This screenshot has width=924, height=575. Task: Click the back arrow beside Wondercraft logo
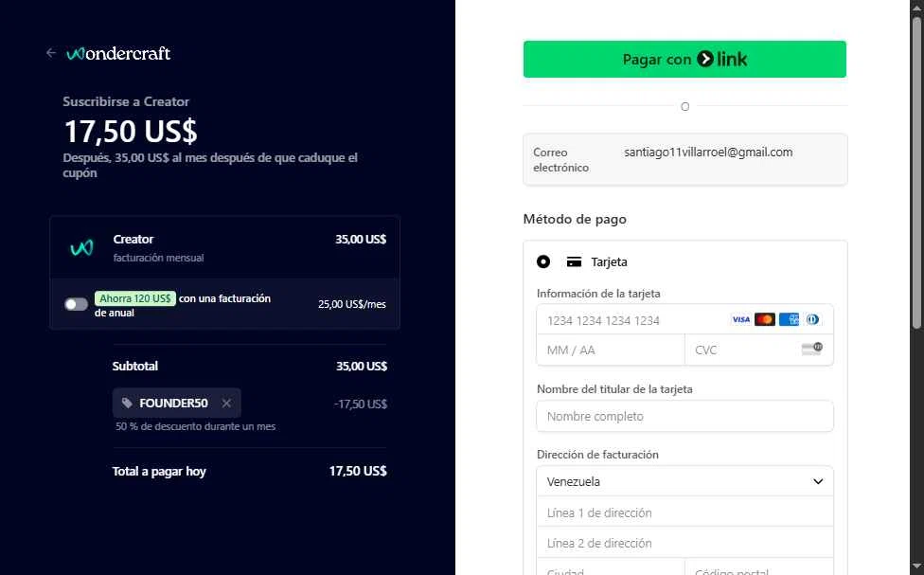pyautogui.click(x=51, y=53)
